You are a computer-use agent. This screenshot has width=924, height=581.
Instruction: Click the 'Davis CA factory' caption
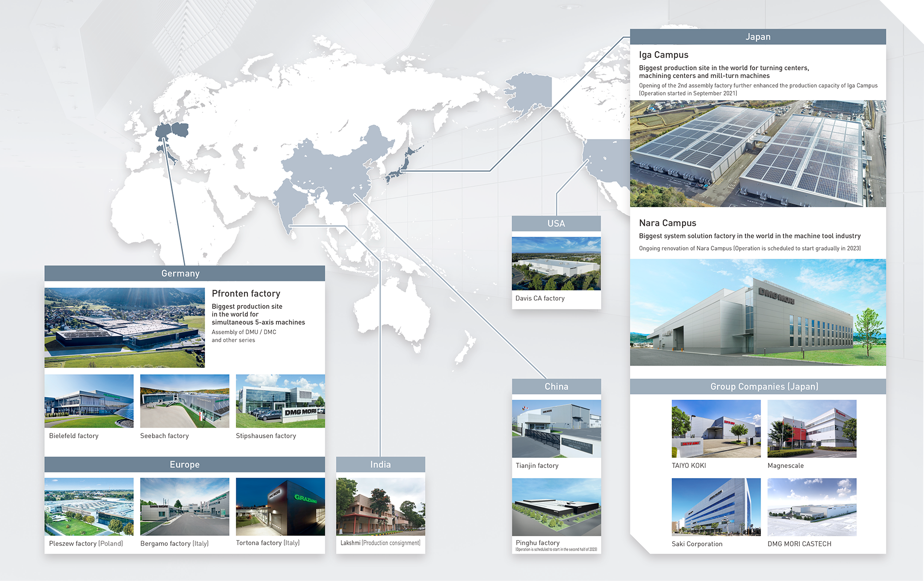540,298
